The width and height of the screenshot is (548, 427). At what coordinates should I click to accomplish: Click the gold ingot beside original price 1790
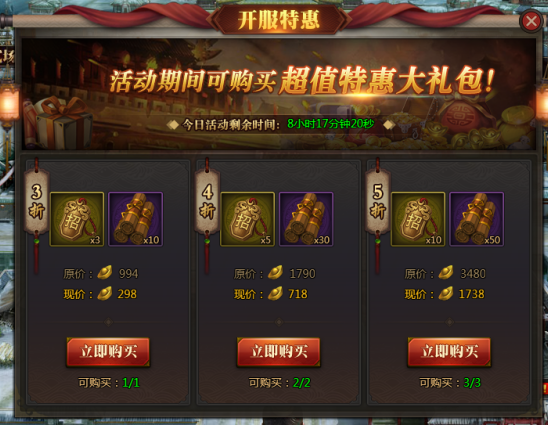[275, 273]
